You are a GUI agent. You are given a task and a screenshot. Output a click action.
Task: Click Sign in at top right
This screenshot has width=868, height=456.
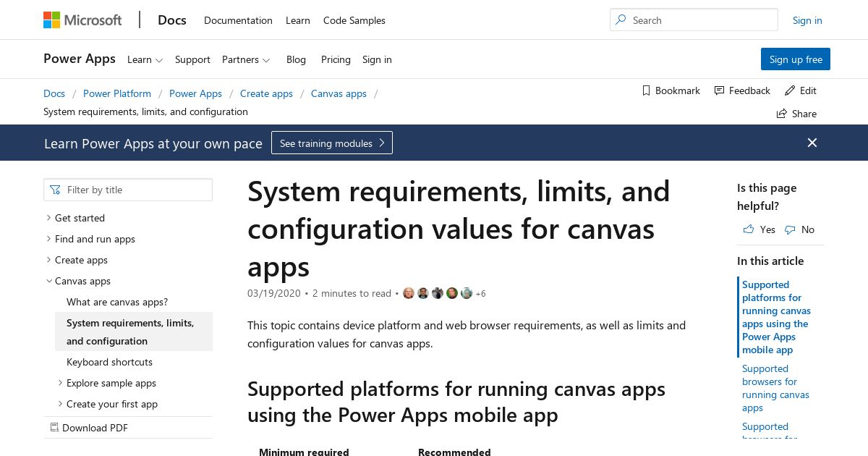click(807, 20)
